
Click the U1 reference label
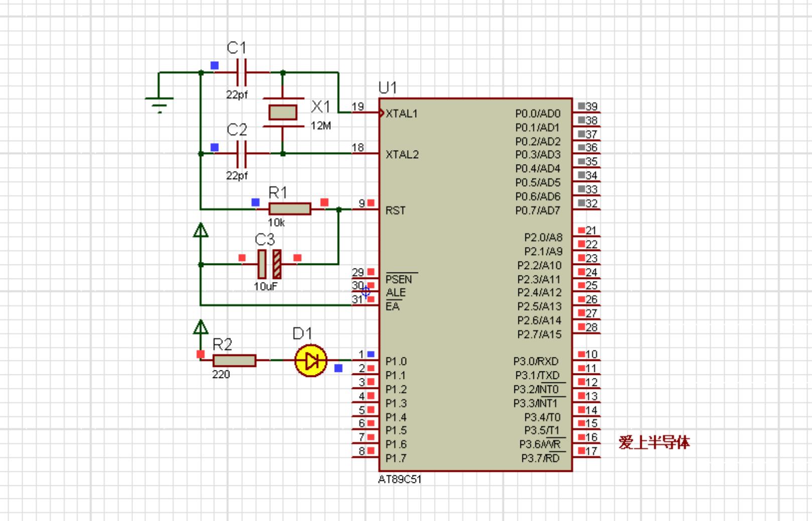[387, 88]
